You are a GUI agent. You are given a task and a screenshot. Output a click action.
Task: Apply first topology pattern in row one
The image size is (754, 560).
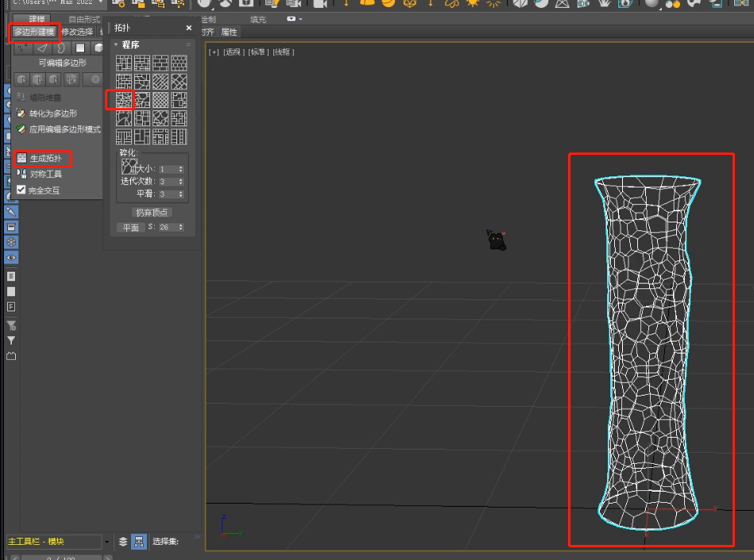point(124,63)
